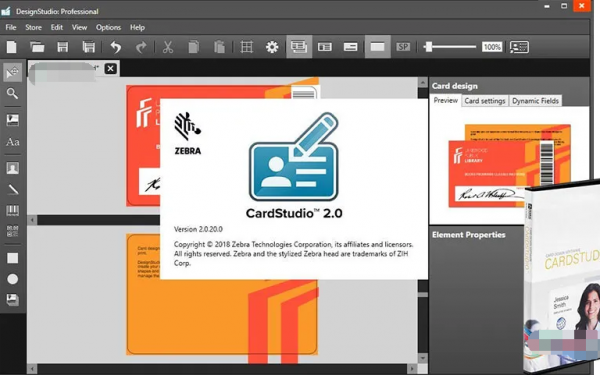Image resolution: width=600 pixels, height=375 pixels.
Task: Switch to the Dynamic Fields tab
Action: click(x=535, y=101)
